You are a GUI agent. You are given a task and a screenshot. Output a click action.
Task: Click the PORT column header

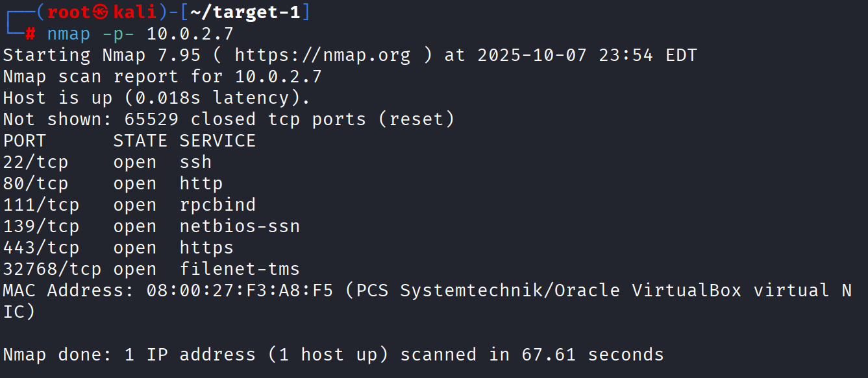click(25, 141)
